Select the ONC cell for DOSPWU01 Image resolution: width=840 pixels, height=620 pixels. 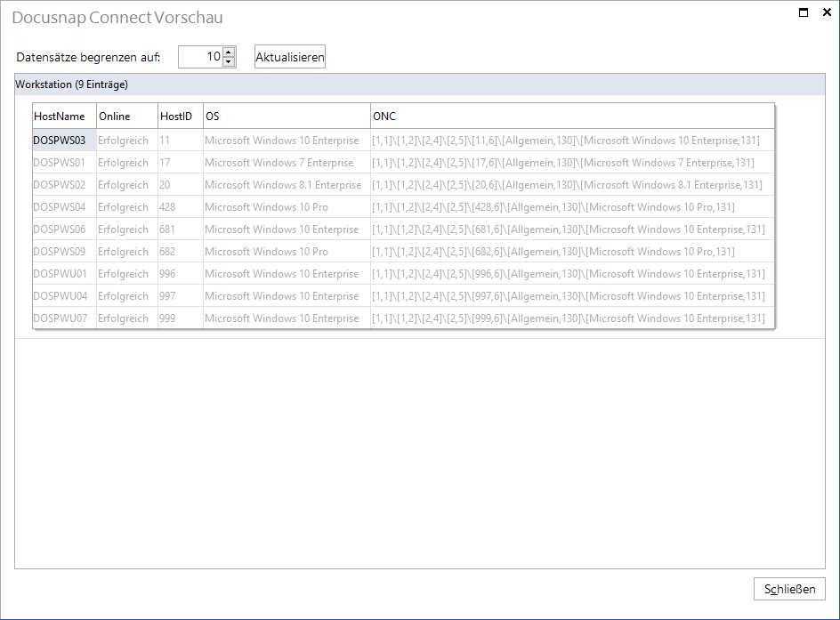(x=572, y=274)
